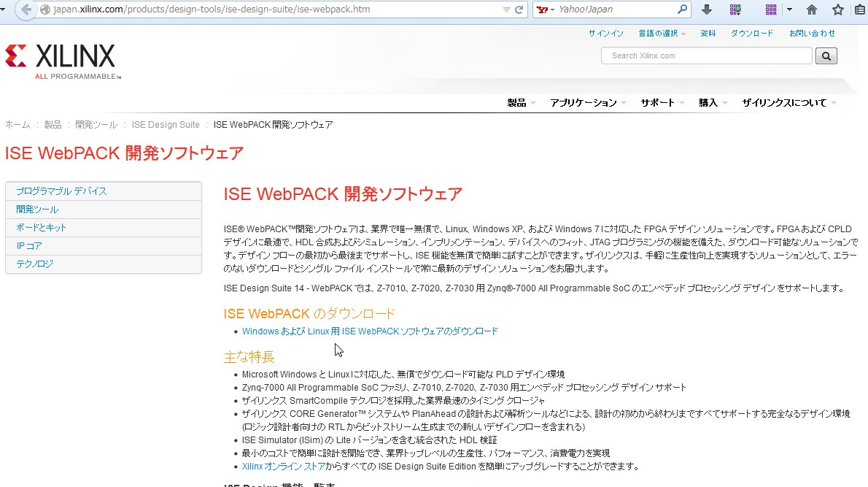The image size is (868, 487).
Task: Click the site search magnifier button
Action: pyautogui.click(x=826, y=55)
